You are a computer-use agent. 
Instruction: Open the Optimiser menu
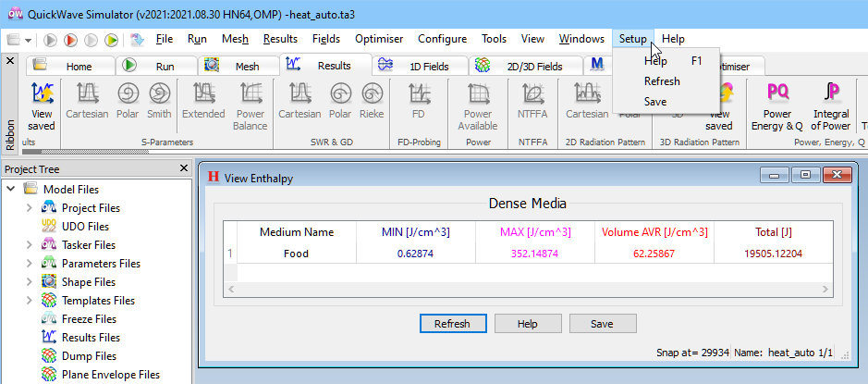pos(379,39)
